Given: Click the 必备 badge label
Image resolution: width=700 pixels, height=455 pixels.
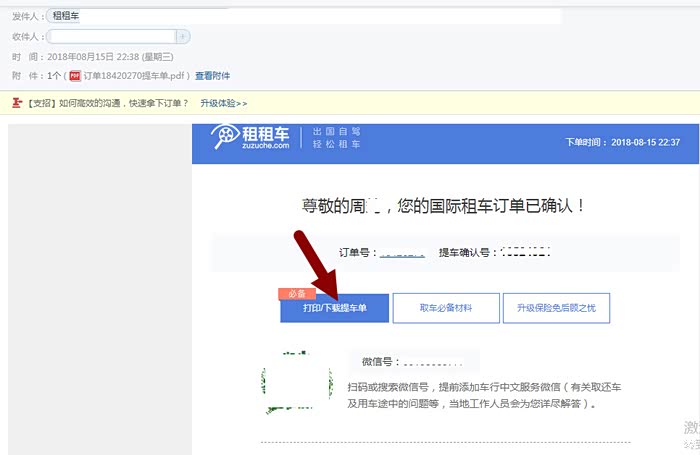Looking at the screenshot, I should (x=297, y=293).
